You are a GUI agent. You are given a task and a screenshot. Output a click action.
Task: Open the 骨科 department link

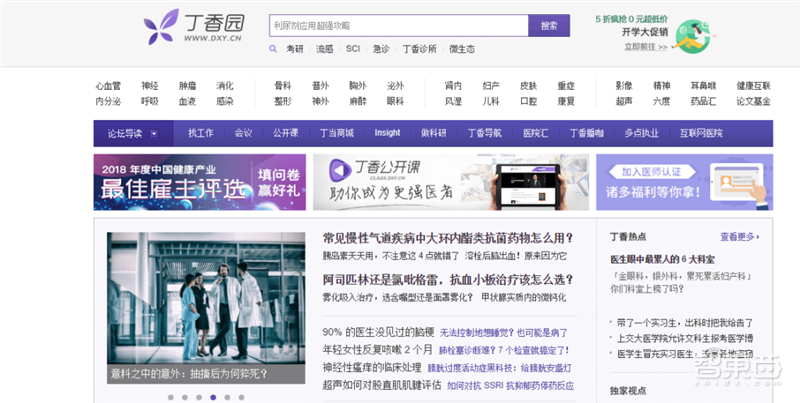point(283,86)
